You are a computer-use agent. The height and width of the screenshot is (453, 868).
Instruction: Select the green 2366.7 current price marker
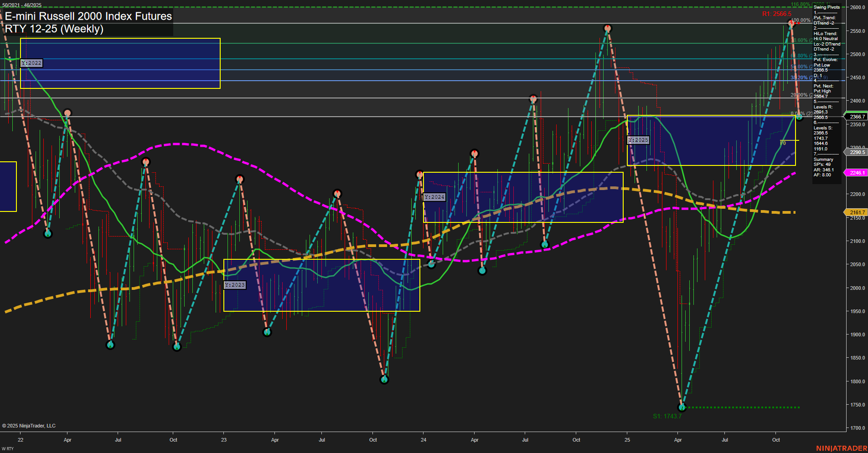857,117
